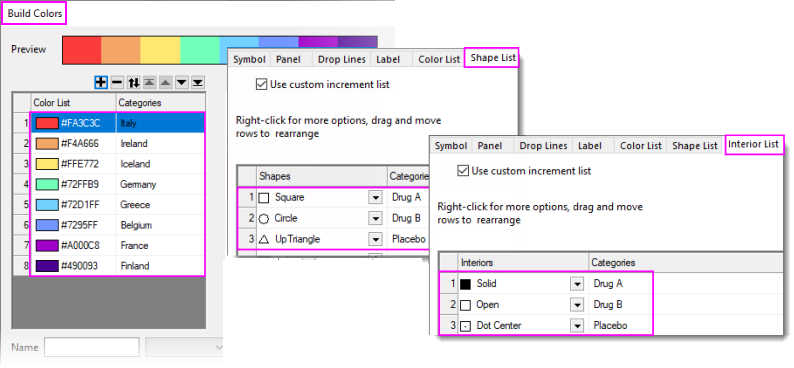794x368 pixels.
Task: Click the Categories column header in Build Colors
Action: 161,103
